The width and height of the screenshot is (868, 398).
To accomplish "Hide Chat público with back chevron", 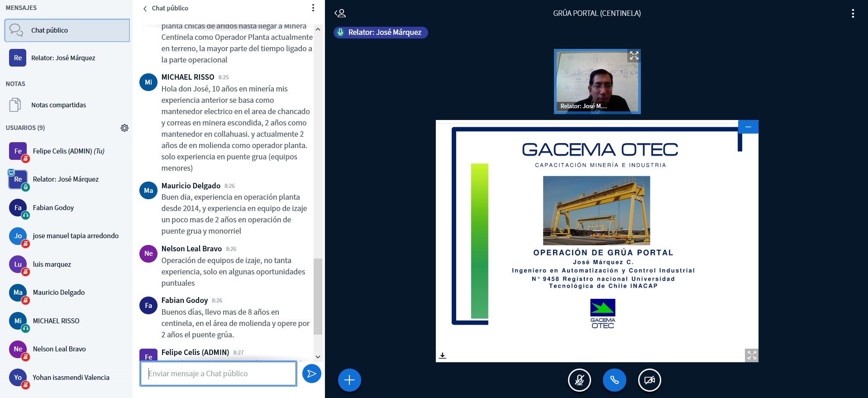I will pyautogui.click(x=145, y=9).
